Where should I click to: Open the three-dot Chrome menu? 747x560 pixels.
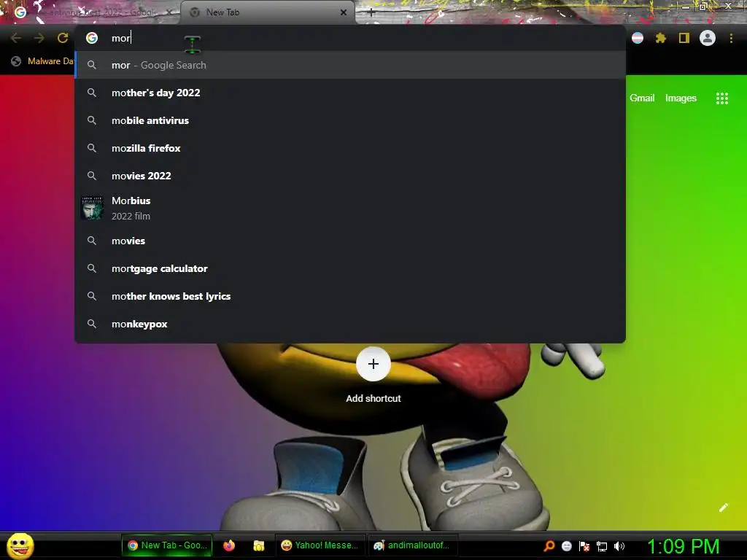point(731,38)
